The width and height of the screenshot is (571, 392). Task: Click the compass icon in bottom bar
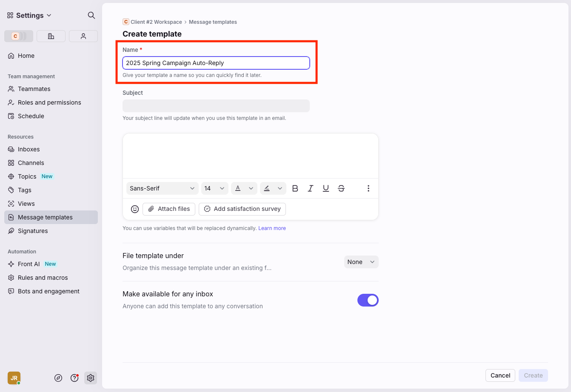59,378
